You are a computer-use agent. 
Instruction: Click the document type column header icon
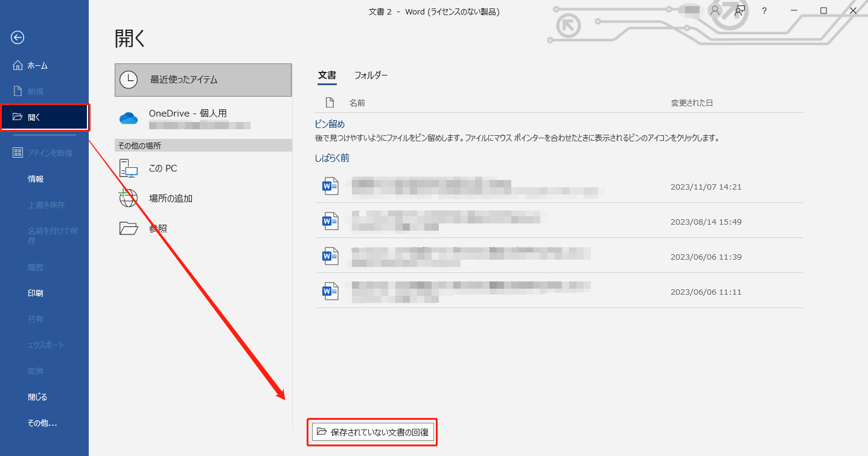pos(330,103)
